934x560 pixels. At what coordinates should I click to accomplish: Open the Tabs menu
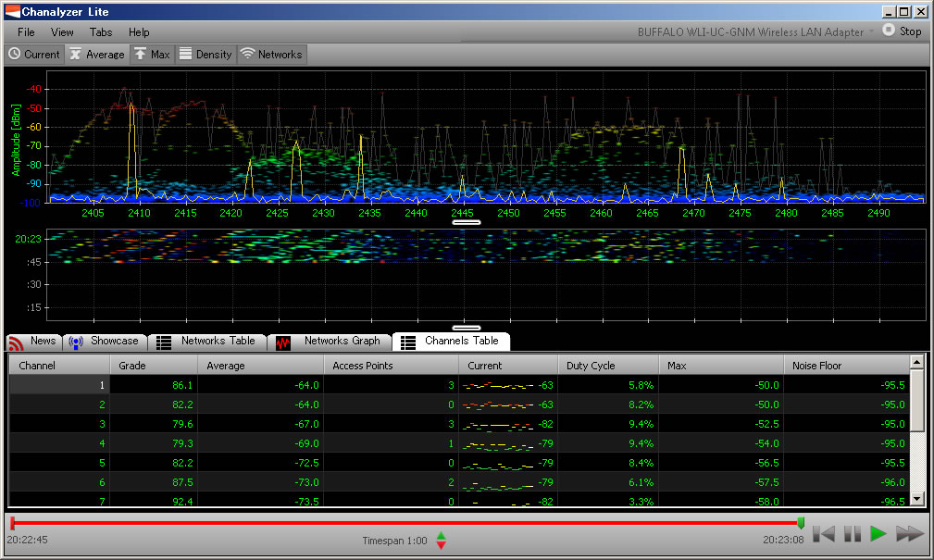click(101, 32)
